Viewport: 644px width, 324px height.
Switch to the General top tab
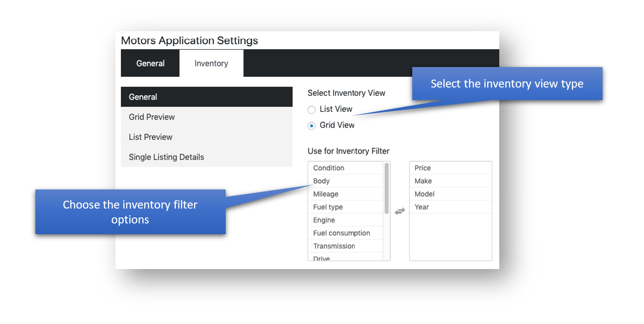150,63
